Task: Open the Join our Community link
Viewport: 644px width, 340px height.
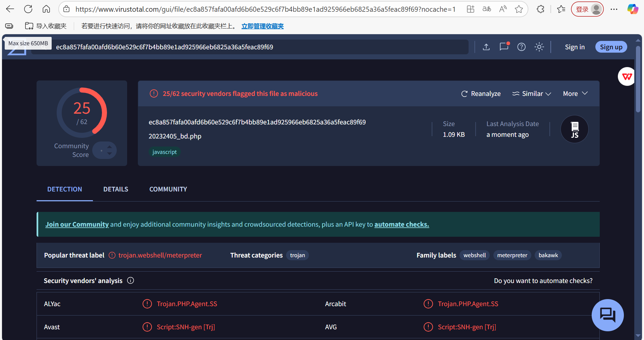Action: pyautogui.click(x=77, y=224)
